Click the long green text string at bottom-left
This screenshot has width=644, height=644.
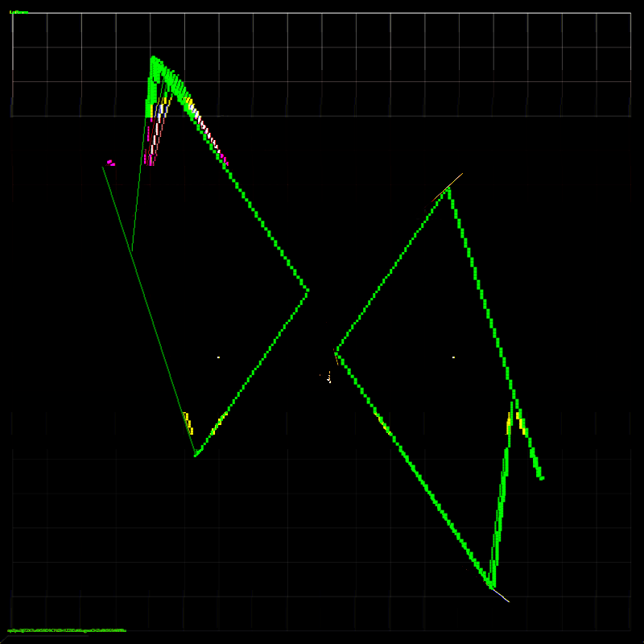[x=67, y=630]
